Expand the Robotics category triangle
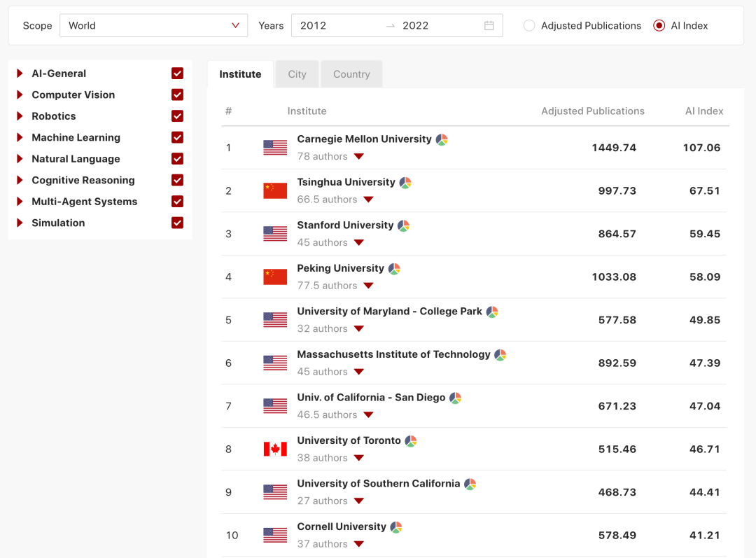756x558 pixels. pos(20,116)
